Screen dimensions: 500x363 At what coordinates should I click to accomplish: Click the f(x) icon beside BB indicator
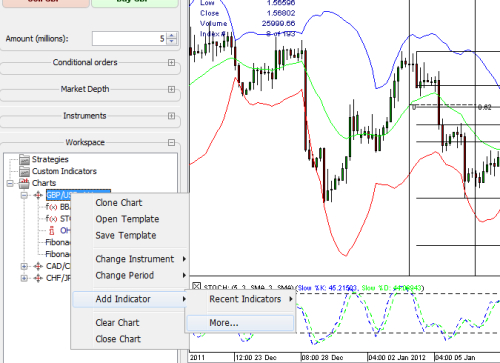point(51,207)
